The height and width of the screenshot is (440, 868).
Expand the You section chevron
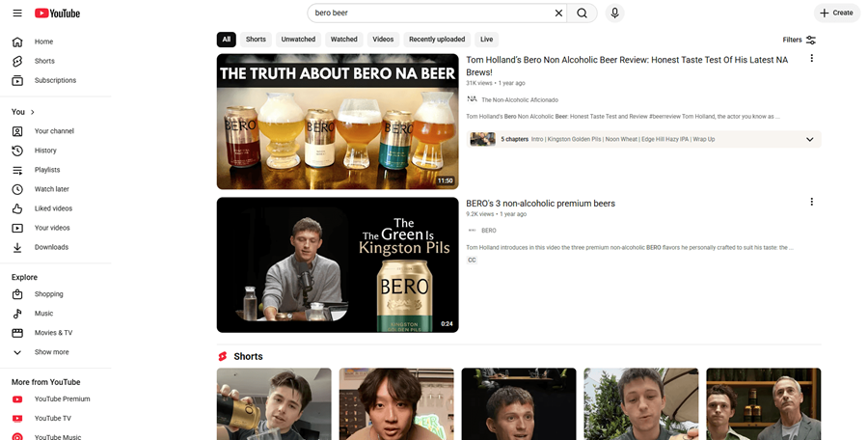point(33,112)
